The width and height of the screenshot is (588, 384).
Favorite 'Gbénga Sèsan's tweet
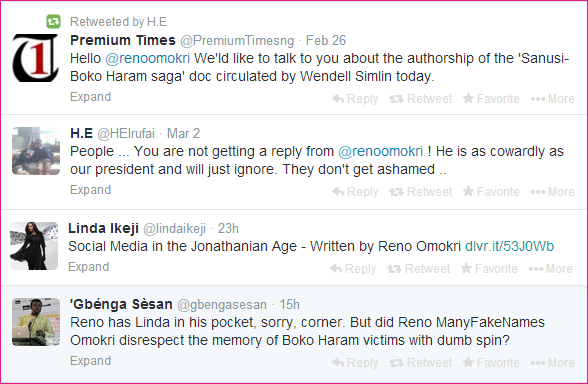pos(491,363)
